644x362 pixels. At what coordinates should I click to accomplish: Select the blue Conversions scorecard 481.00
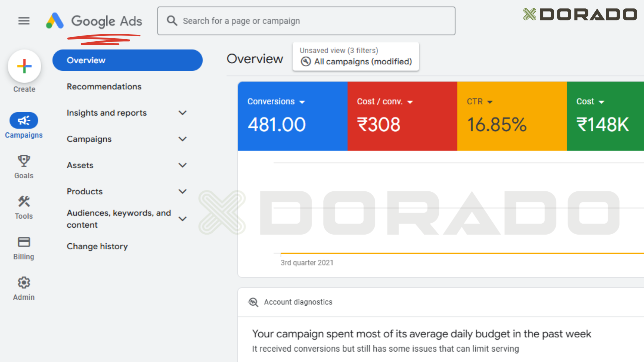[292, 116]
